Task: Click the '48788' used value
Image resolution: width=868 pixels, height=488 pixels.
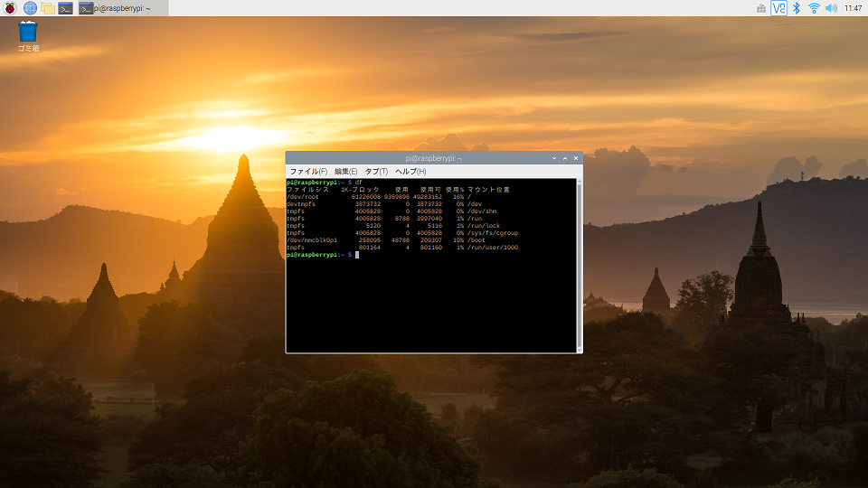Action: (x=401, y=240)
